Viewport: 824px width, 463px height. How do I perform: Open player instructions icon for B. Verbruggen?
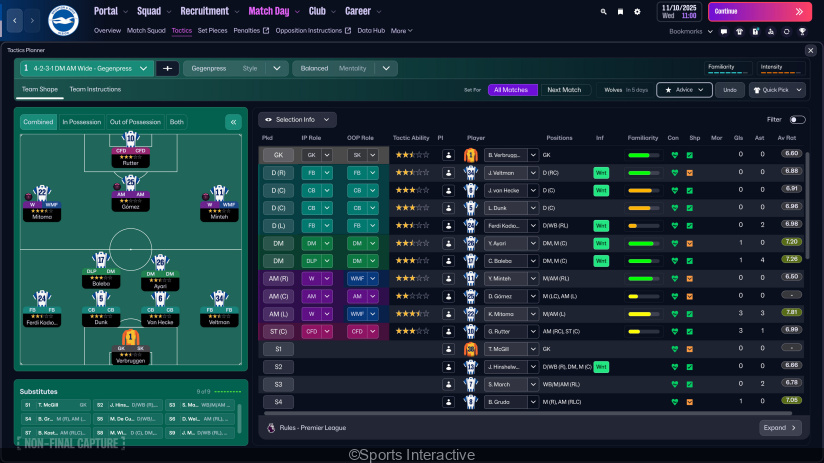tap(448, 155)
